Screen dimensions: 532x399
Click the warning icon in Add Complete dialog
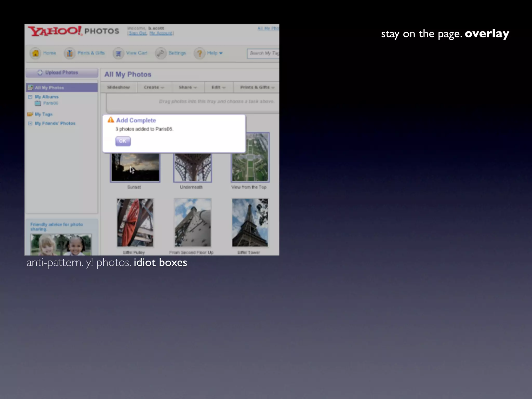click(x=111, y=120)
